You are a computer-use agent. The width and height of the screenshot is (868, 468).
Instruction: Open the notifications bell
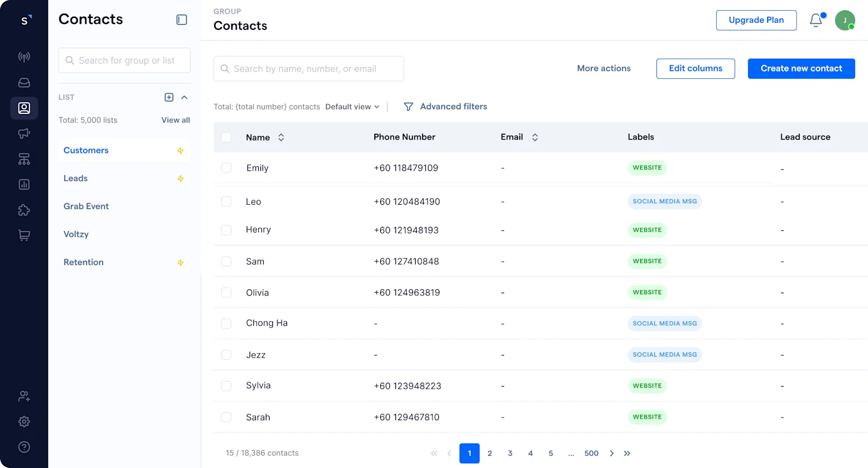point(816,20)
